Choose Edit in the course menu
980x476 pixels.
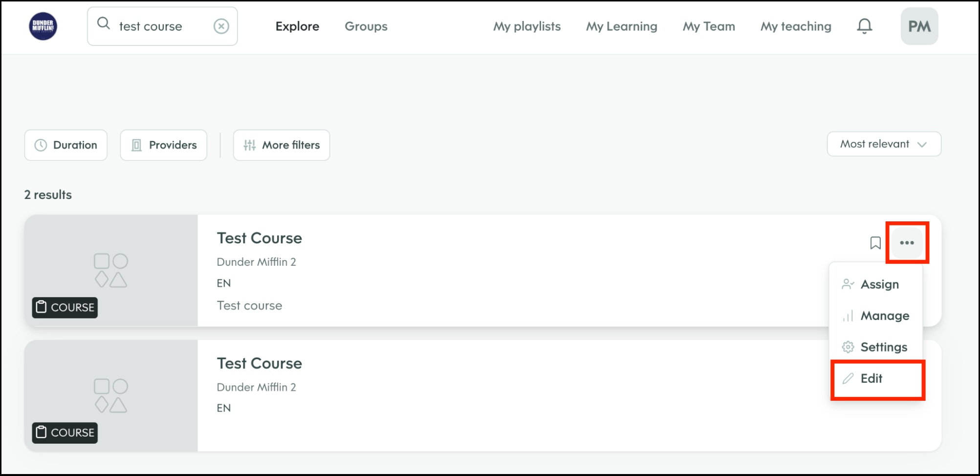point(871,379)
